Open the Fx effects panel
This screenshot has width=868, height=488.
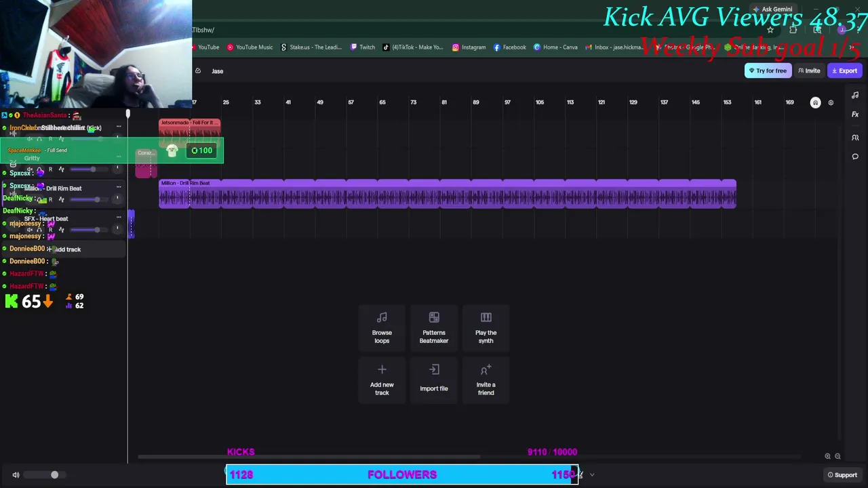[855, 115]
